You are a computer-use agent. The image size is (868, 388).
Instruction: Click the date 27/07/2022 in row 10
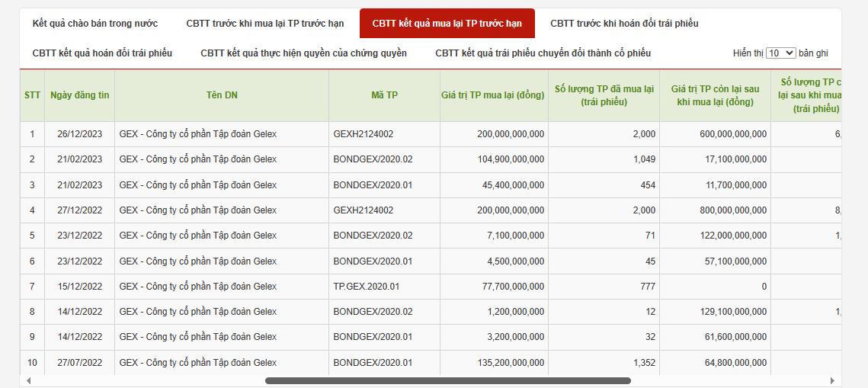pos(79,363)
